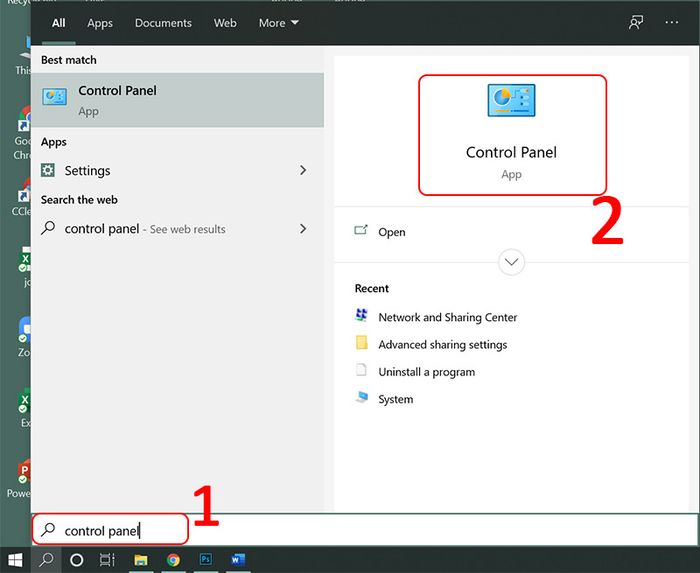Click the Settings gear icon

point(48,170)
